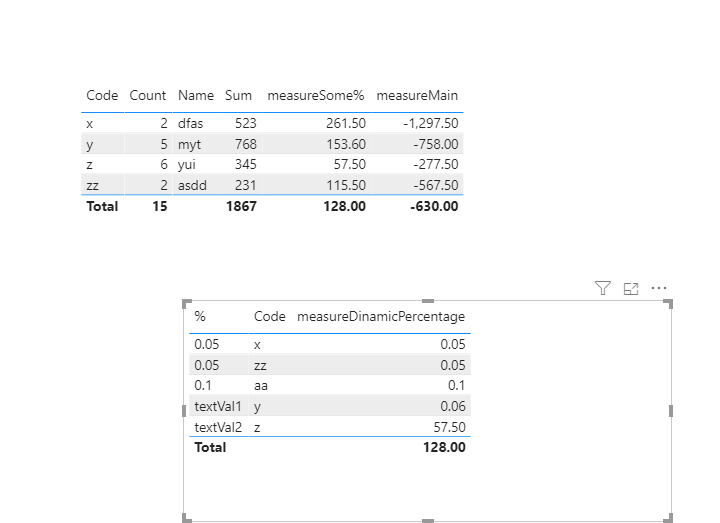Click the Sum value 768
This screenshot has height=523, width=720.
point(246,145)
